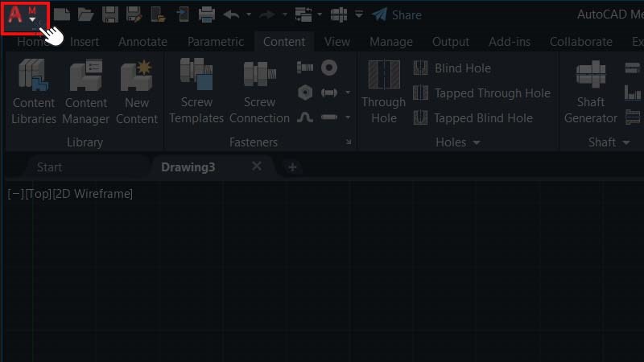Click the screw icon in Fasteners panel

pos(305,68)
